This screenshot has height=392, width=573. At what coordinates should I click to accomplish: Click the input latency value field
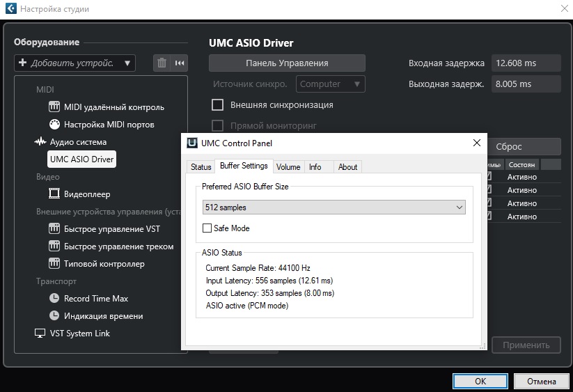tap(526, 63)
